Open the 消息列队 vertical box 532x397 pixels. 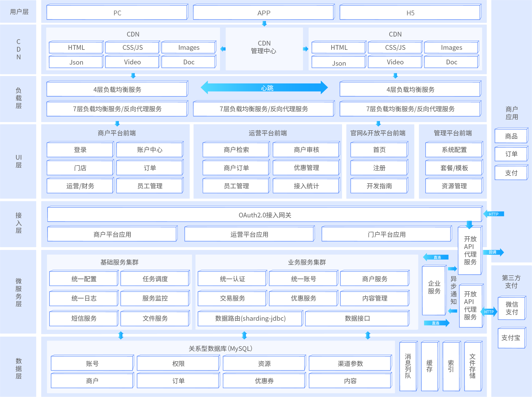pyautogui.click(x=408, y=366)
